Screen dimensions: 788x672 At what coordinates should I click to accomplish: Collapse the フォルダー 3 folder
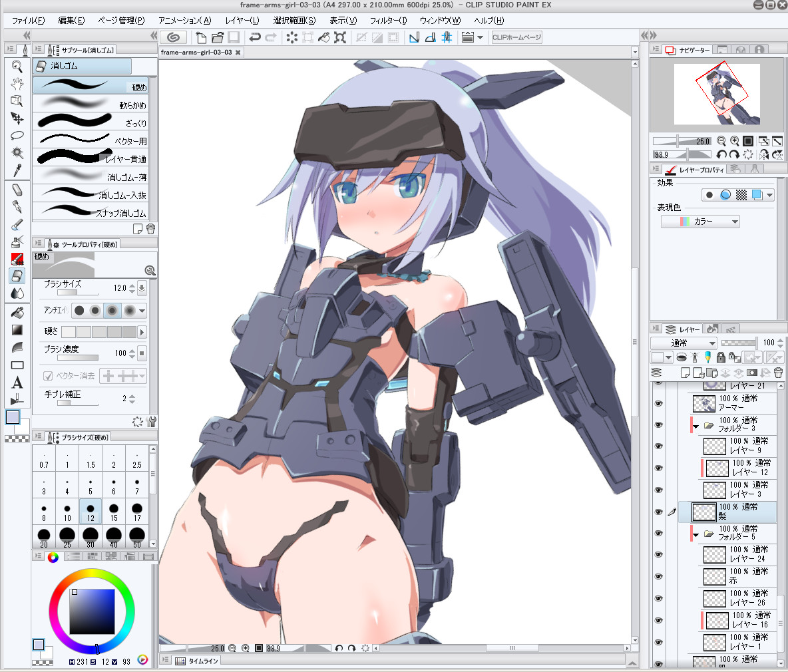coord(696,426)
